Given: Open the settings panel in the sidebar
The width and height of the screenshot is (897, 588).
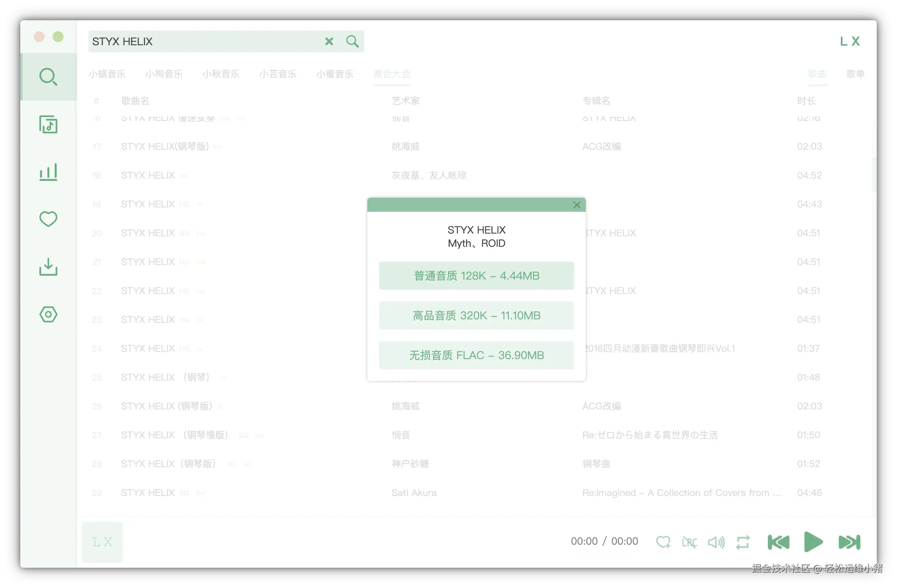Looking at the screenshot, I should click(48, 314).
